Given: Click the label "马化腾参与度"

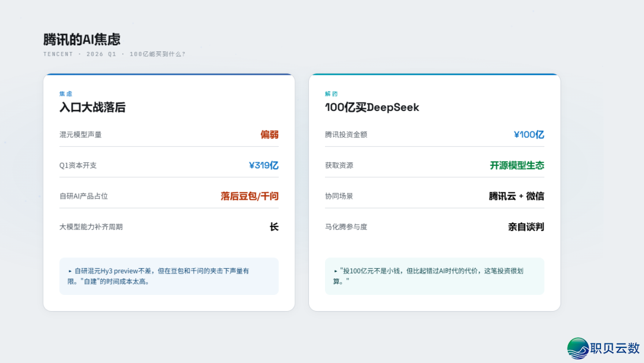Looking at the screenshot, I should tap(346, 227).
